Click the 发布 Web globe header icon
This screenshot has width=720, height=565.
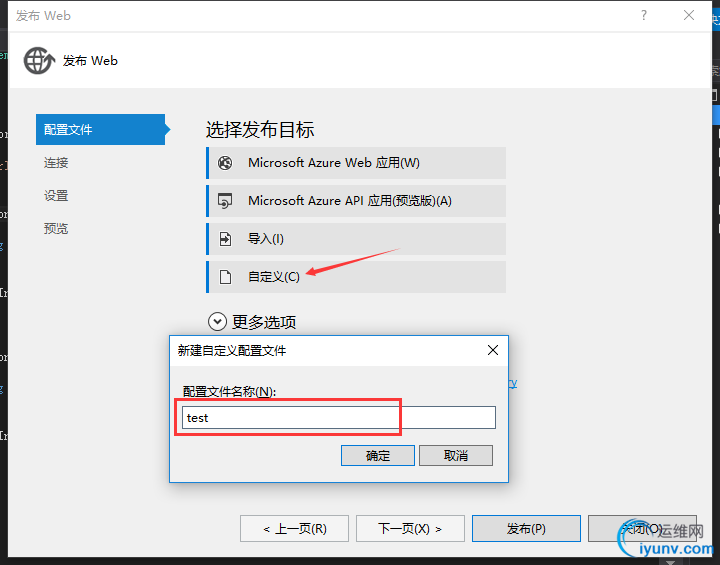coord(39,61)
